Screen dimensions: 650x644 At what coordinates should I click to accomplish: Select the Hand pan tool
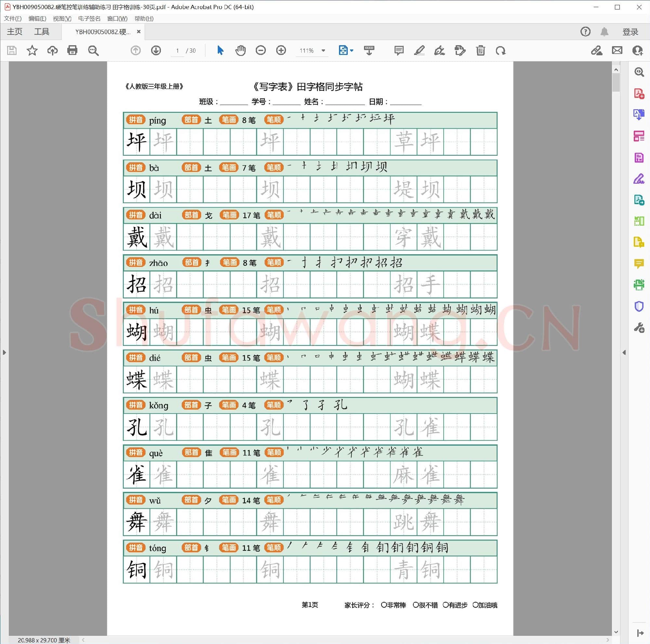240,50
